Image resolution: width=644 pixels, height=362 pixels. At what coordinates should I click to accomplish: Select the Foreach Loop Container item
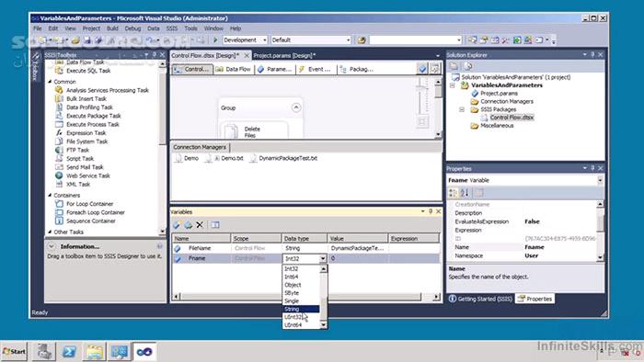[x=90, y=212]
